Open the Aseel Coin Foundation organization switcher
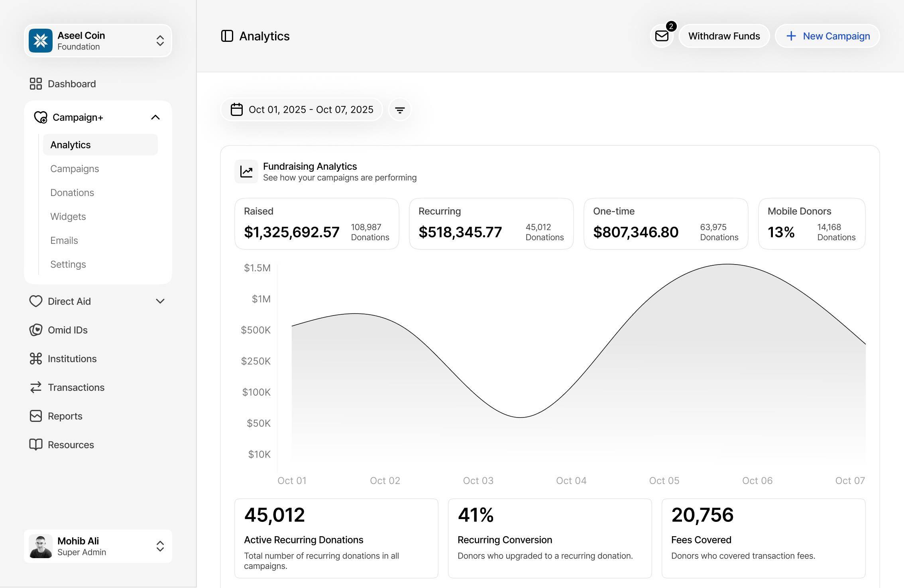The image size is (904, 588). pos(98,41)
